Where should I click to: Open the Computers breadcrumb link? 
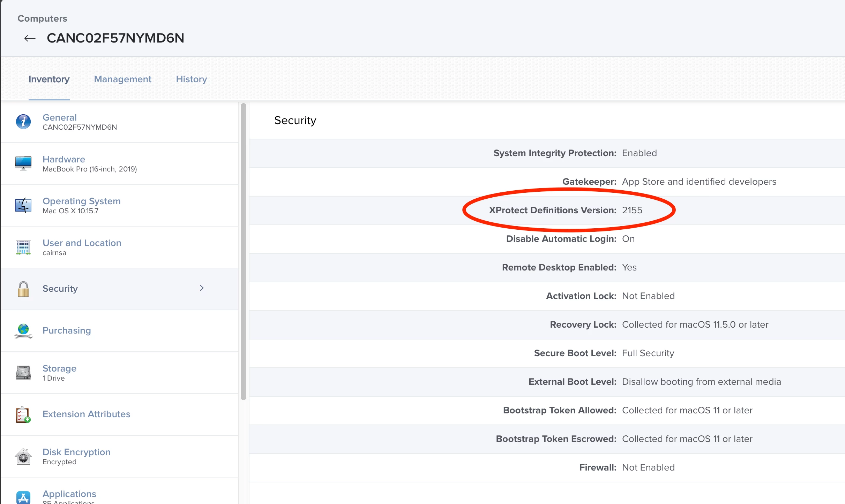42,18
